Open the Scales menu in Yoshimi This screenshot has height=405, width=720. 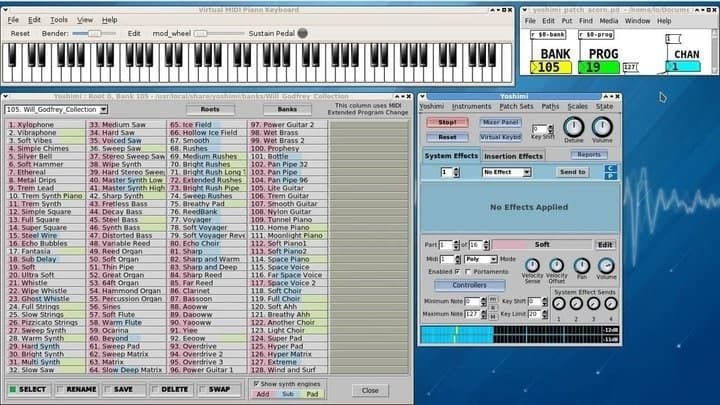(577, 106)
